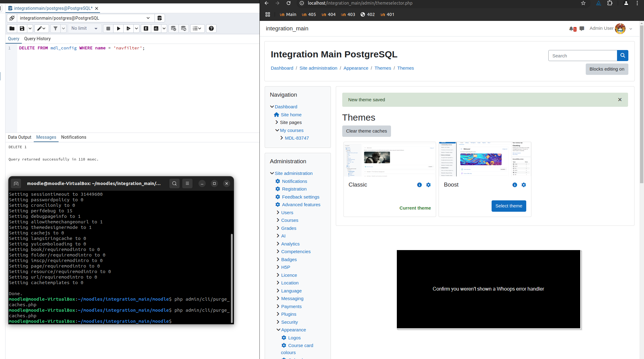Image resolution: width=644 pixels, height=359 pixels.
Task: Click Blocks editing on button
Action: pyautogui.click(x=607, y=69)
